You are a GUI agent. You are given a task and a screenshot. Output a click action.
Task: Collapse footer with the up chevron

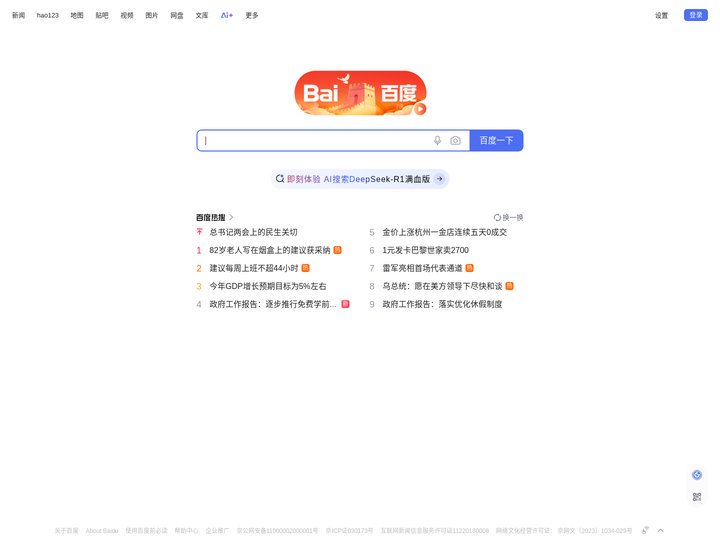660,530
